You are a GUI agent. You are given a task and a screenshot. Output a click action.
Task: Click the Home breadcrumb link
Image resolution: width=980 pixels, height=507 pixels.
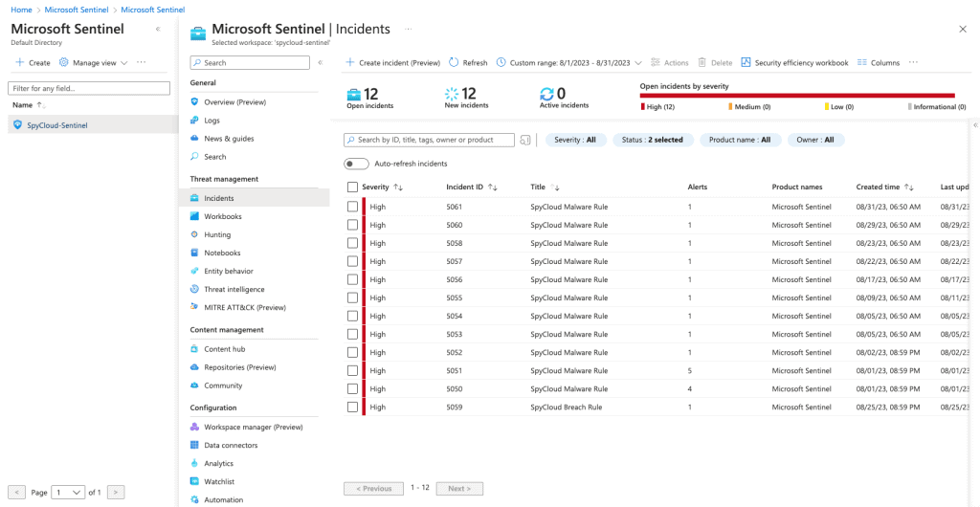point(21,10)
